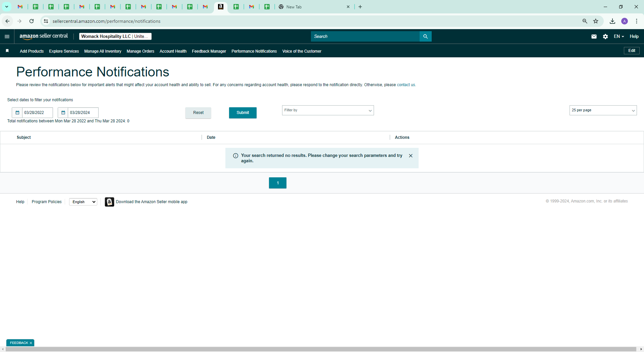Click Download the Amazon Seller mobile app
This screenshot has height=352, width=644.
(152, 202)
